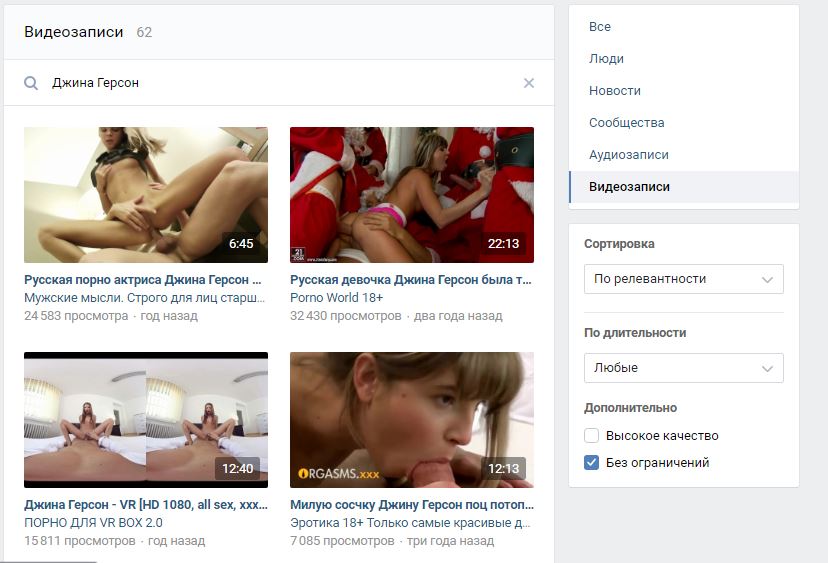Click the search field containing the query text

(x=279, y=83)
